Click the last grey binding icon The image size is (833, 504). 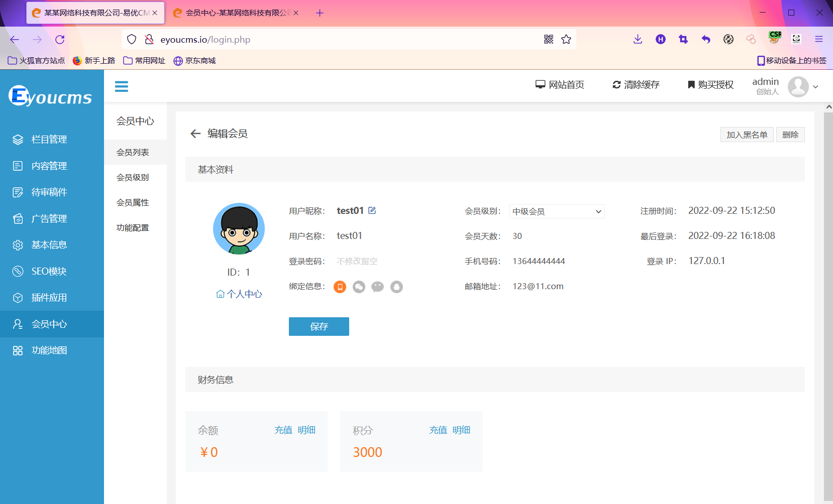(x=396, y=287)
